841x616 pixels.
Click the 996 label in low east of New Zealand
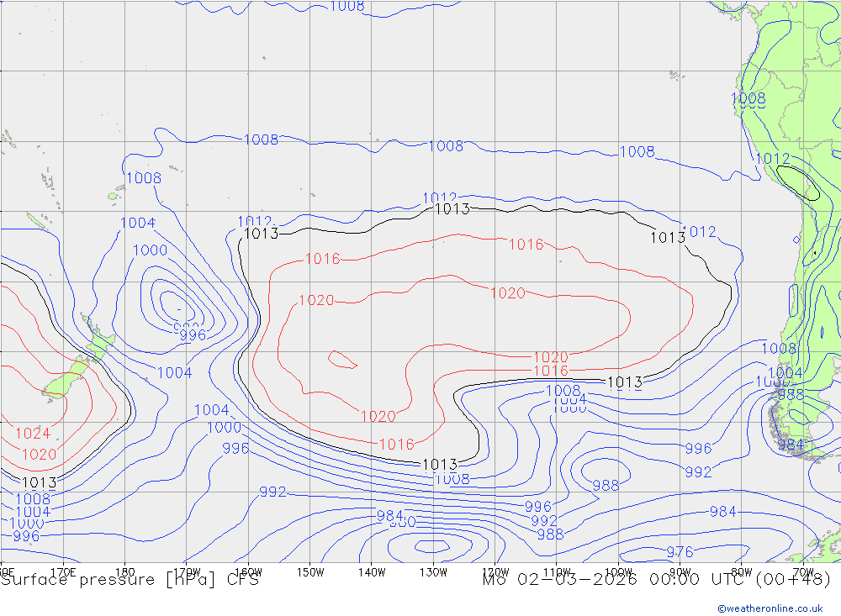point(193,335)
